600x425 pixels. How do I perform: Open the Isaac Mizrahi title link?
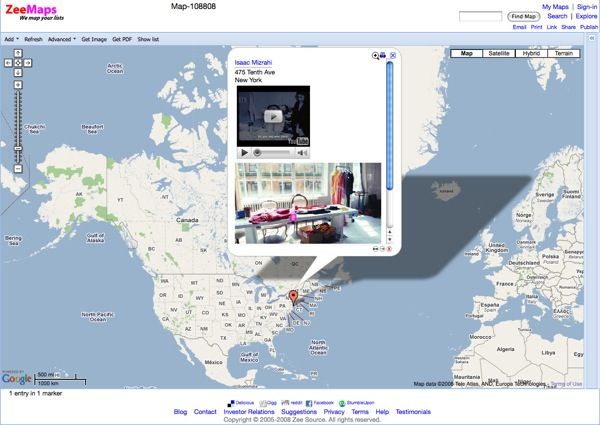click(253, 62)
